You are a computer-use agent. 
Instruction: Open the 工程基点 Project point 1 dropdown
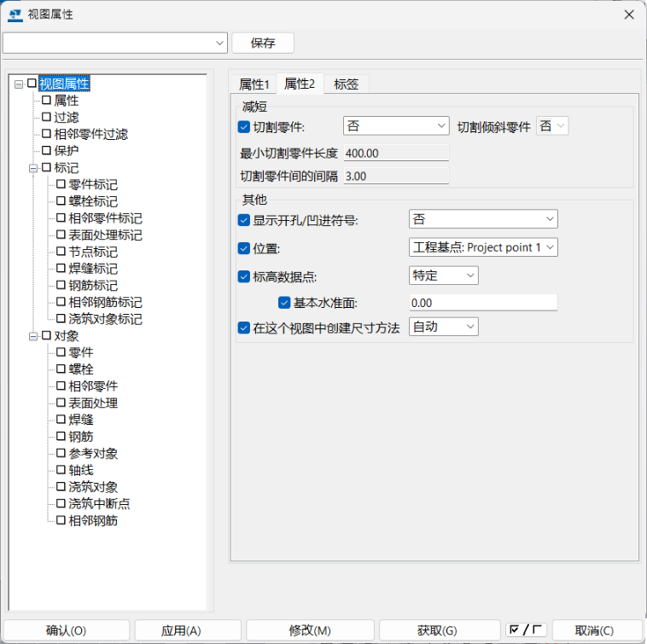click(x=483, y=247)
